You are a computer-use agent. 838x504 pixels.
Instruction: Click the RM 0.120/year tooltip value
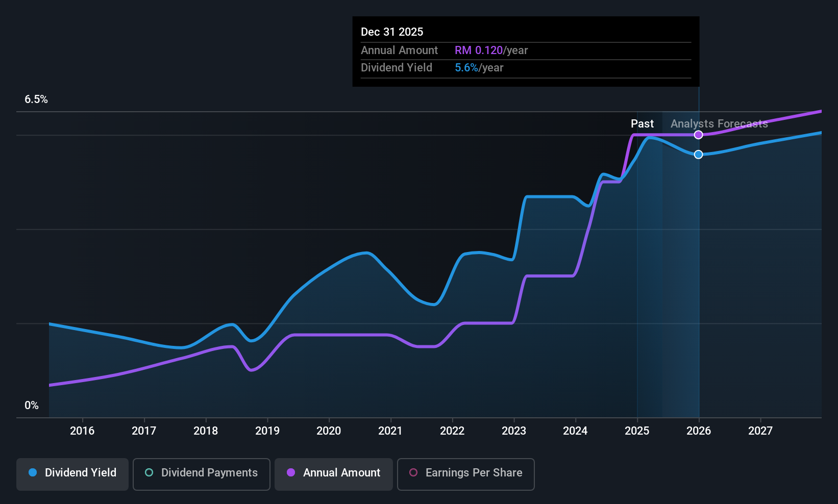tap(491, 51)
